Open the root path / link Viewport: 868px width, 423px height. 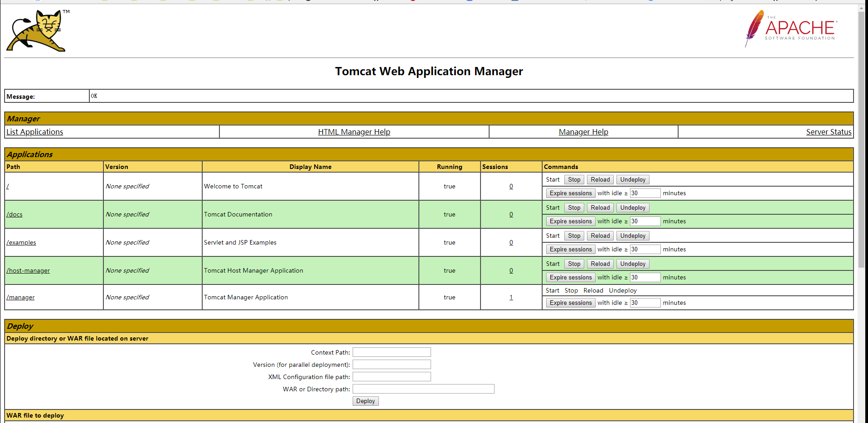(x=8, y=186)
